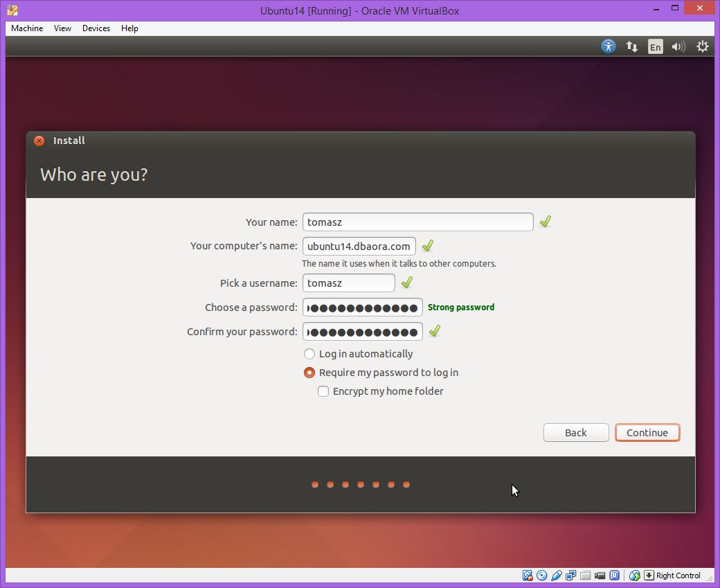This screenshot has height=588, width=720.
Task: Click the Back button
Action: coord(576,433)
